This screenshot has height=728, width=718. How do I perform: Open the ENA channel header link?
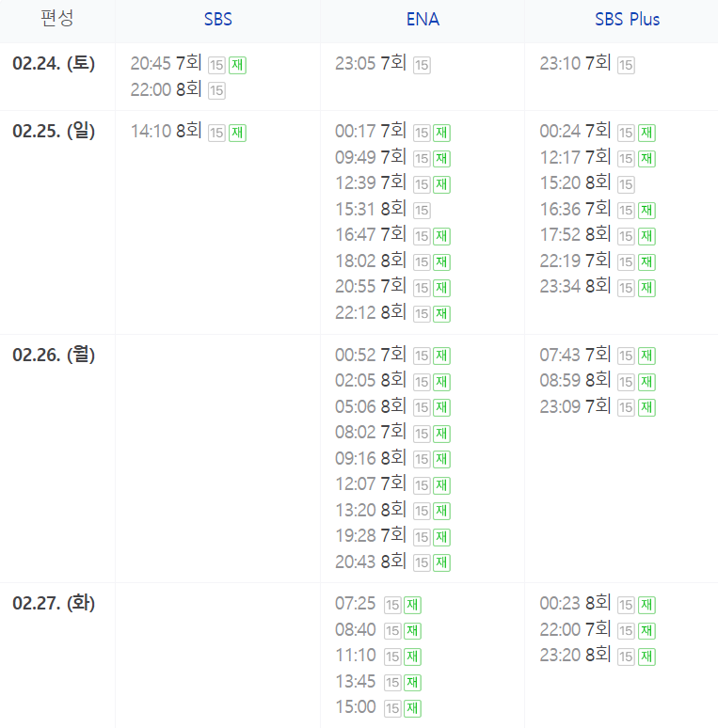click(x=423, y=19)
